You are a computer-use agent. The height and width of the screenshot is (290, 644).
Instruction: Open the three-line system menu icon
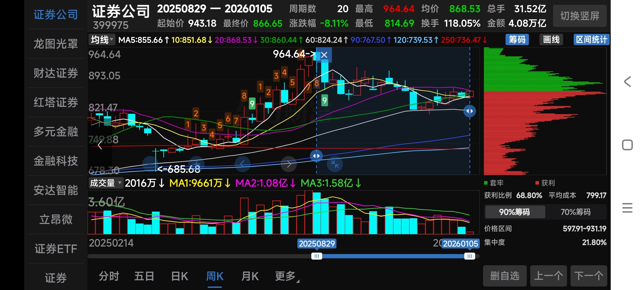click(x=627, y=208)
